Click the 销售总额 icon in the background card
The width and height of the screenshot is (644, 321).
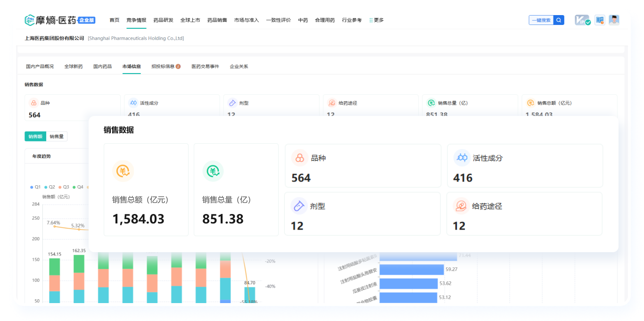tap(530, 103)
